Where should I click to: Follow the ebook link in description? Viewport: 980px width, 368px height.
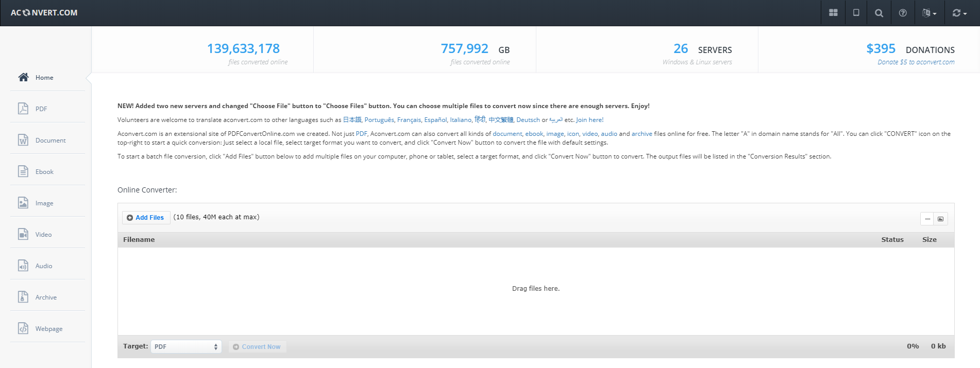coord(534,134)
